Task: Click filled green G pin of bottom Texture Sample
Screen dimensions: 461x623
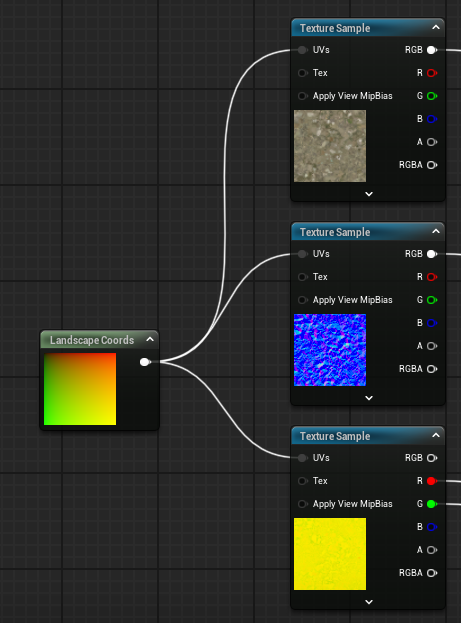Action: pyautogui.click(x=432, y=504)
